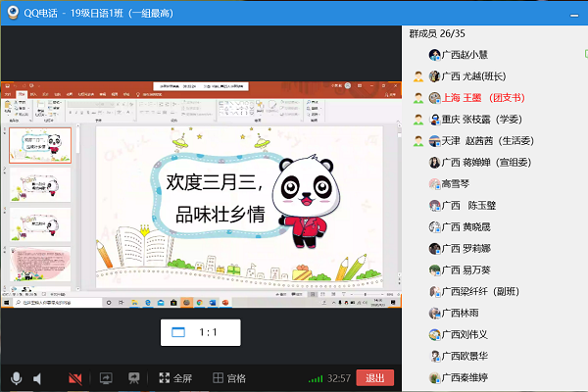Click the admin badge beside 天津 赵茜茜
Screen dimensions: 588x392
click(x=418, y=141)
